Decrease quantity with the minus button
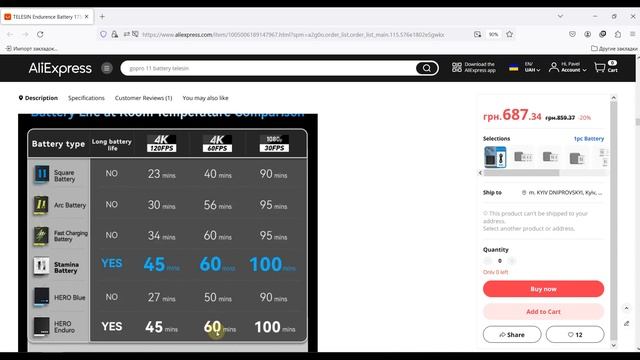 pyautogui.click(x=487, y=261)
